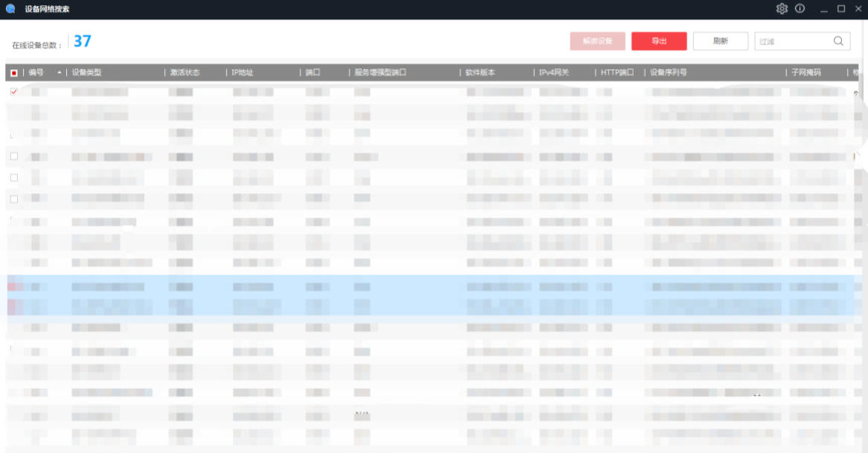Toggle sort arrow on 编号 column

[59, 73]
